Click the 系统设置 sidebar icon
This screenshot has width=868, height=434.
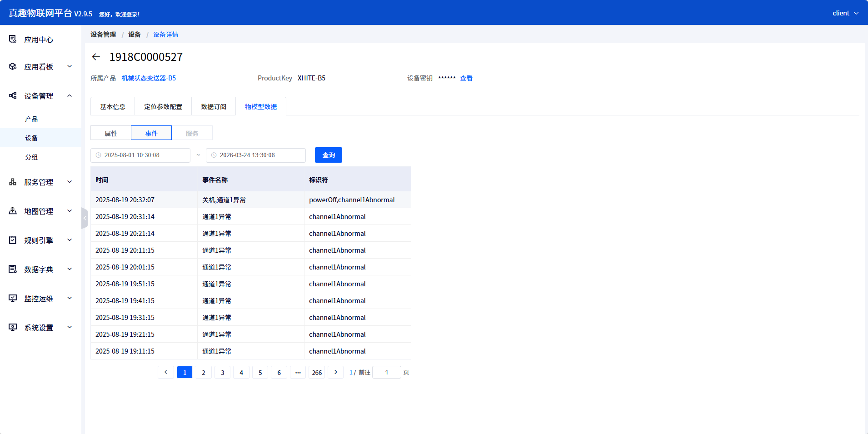coord(13,327)
